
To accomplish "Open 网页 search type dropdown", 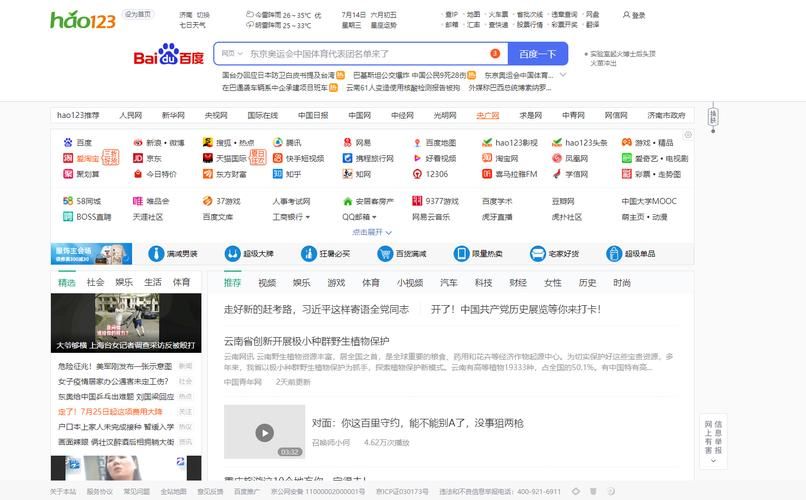I will tap(232, 53).
